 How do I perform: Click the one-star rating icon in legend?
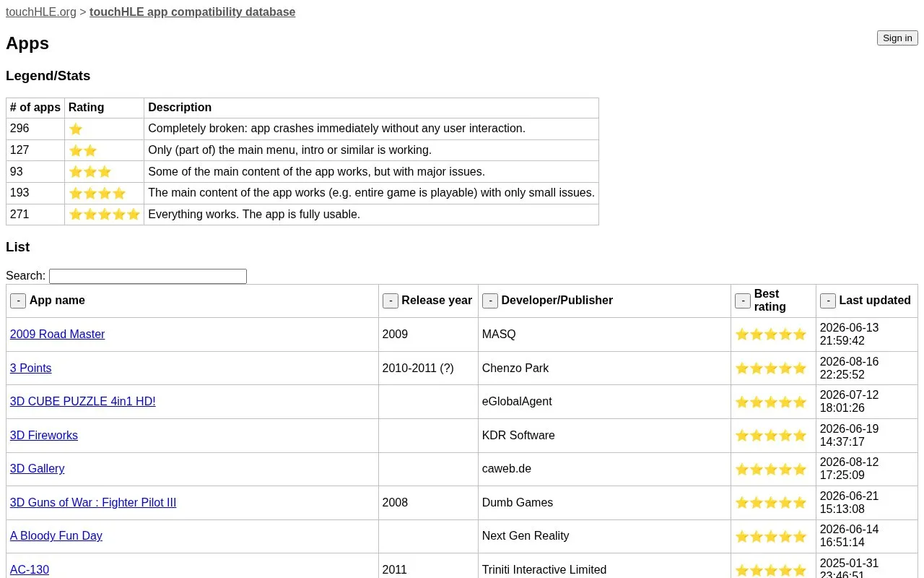(x=76, y=129)
